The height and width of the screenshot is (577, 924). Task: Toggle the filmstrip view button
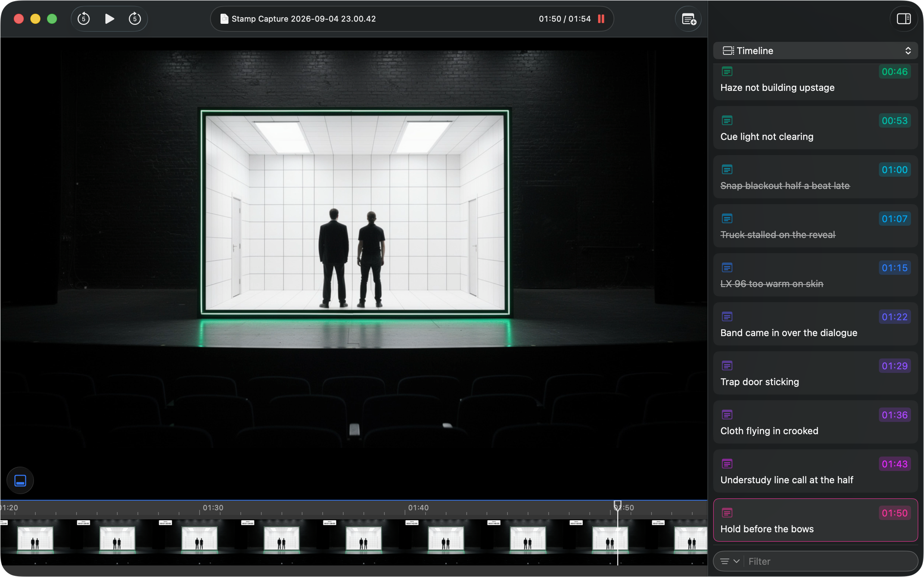[x=20, y=480]
